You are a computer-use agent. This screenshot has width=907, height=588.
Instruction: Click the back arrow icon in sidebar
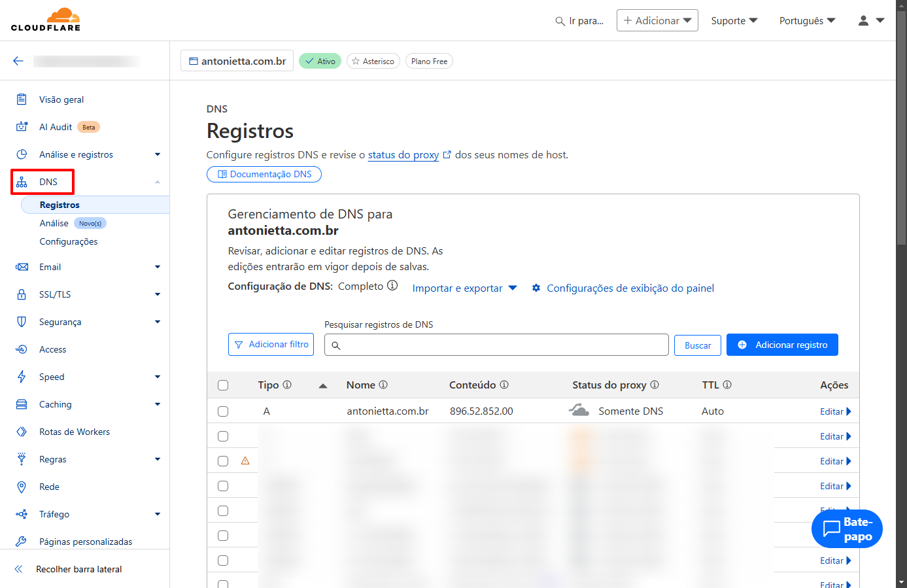18,61
